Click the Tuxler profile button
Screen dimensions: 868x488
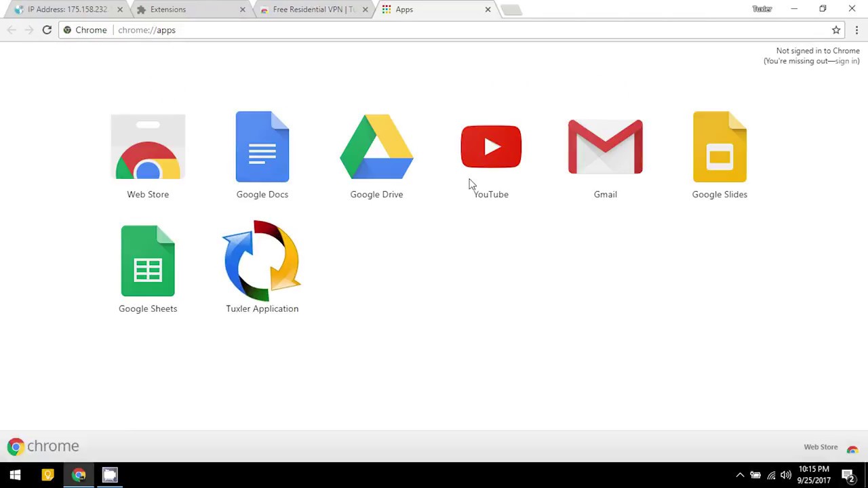click(x=762, y=9)
